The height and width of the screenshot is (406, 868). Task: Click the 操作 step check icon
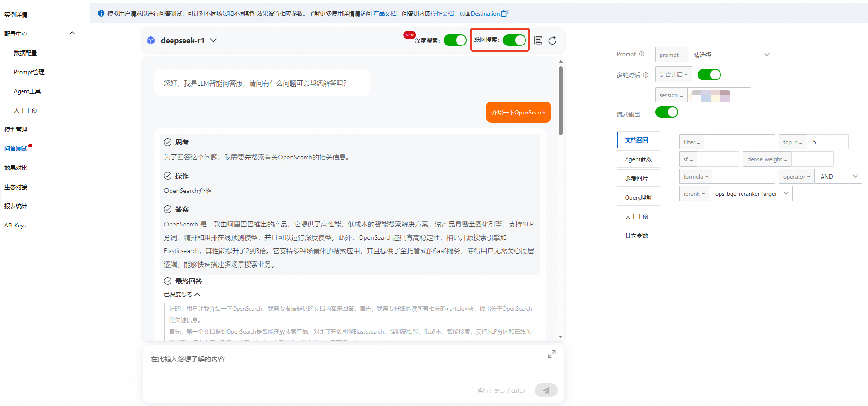click(x=168, y=176)
